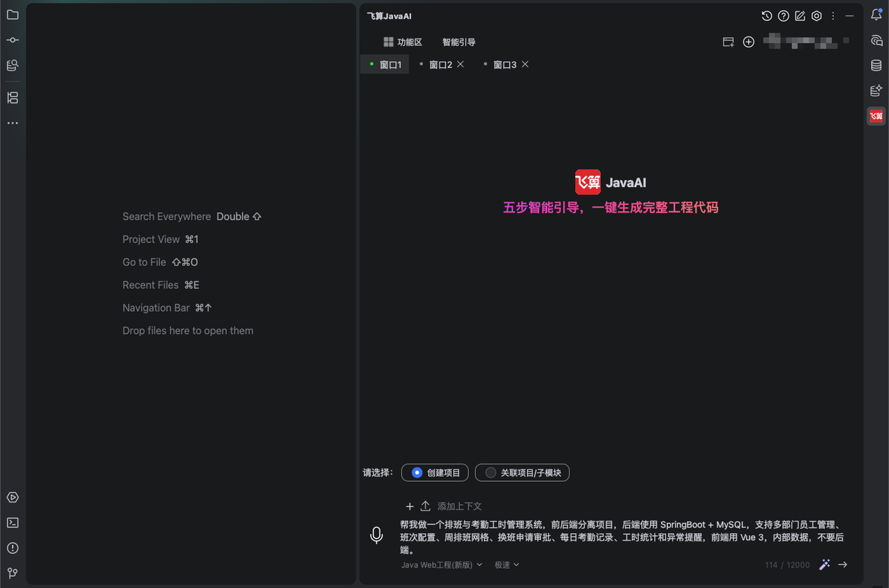This screenshot has height=588, width=889.
Task: Open the database search sidebar icon
Action: [x=13, y=65]
